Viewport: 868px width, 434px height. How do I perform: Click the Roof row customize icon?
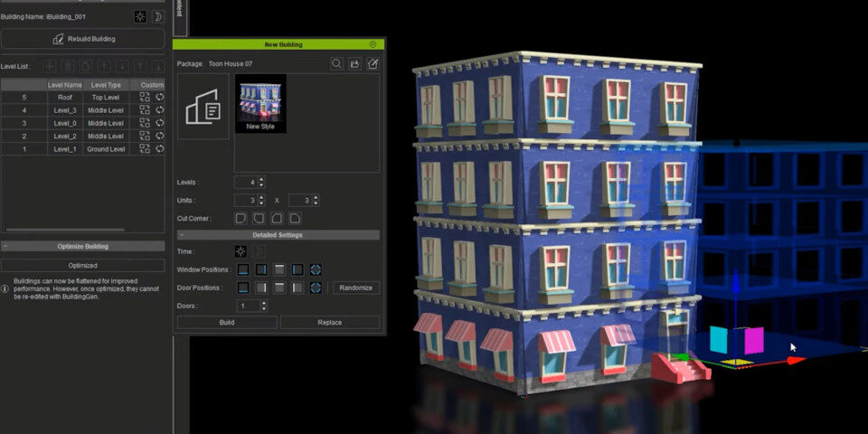tap(145, 97)
